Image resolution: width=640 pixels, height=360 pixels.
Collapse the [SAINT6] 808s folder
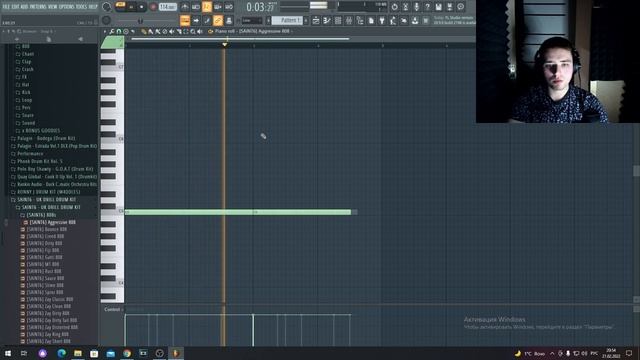41,215
